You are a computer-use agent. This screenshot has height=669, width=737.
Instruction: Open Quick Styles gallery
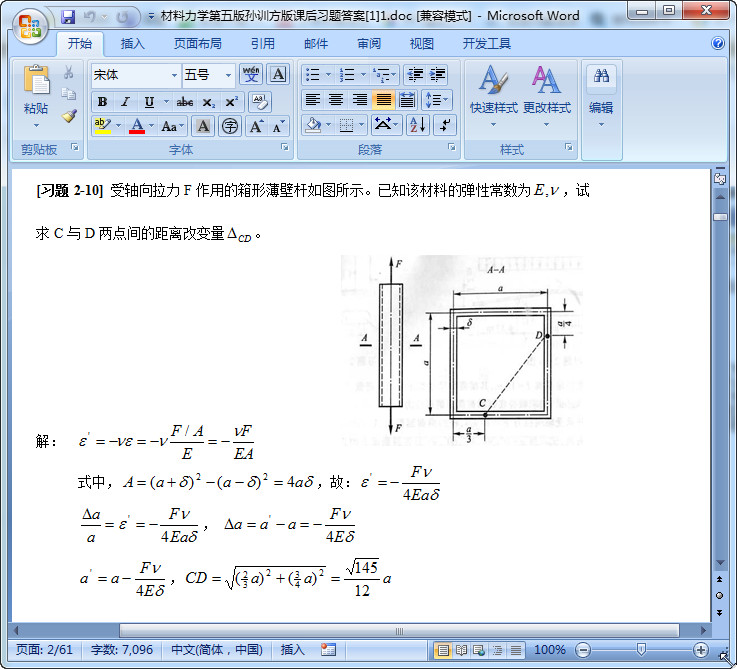tap(493, 96)
